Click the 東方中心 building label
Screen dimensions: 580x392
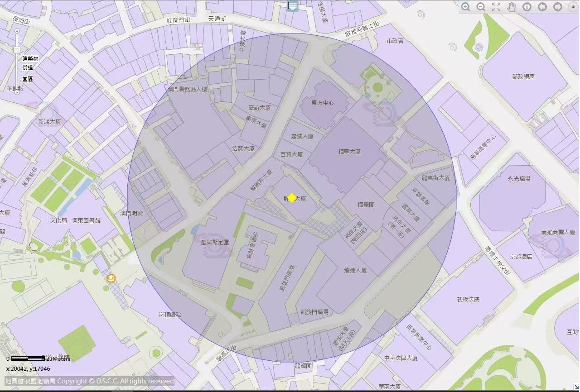(x=323, y=103)
